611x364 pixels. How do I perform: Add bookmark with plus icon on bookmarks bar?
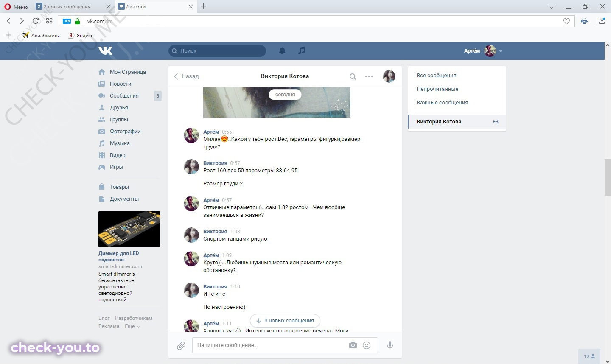pyautogui.click(x=8, y=35)
